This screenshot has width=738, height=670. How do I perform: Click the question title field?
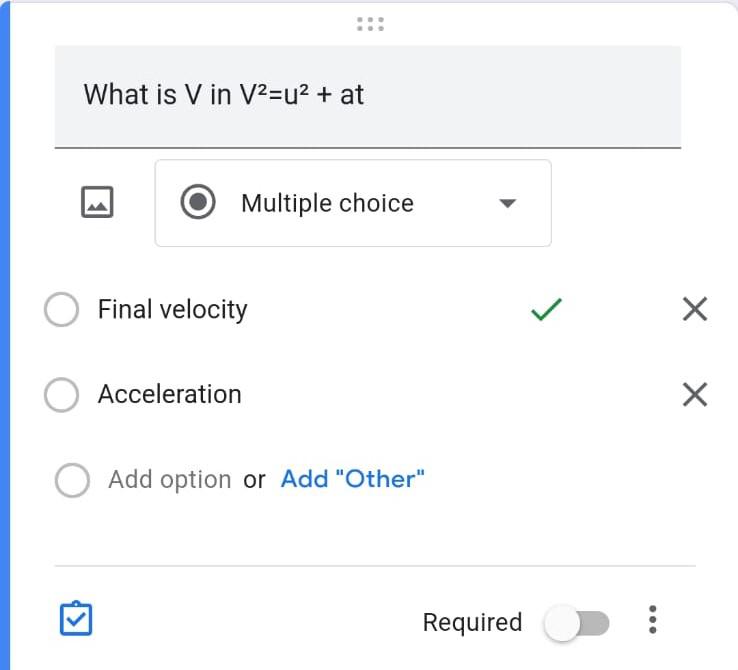[367, 95]
